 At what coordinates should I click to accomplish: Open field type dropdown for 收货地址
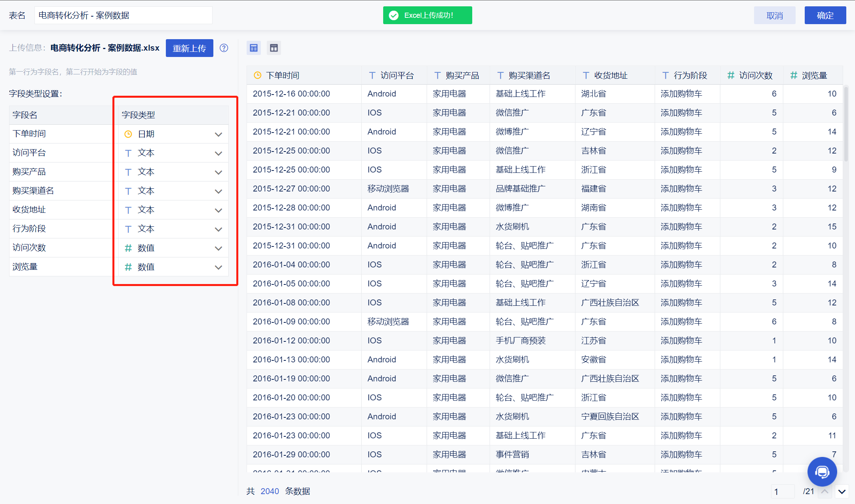pyautogui.click(x=218, y=210)
